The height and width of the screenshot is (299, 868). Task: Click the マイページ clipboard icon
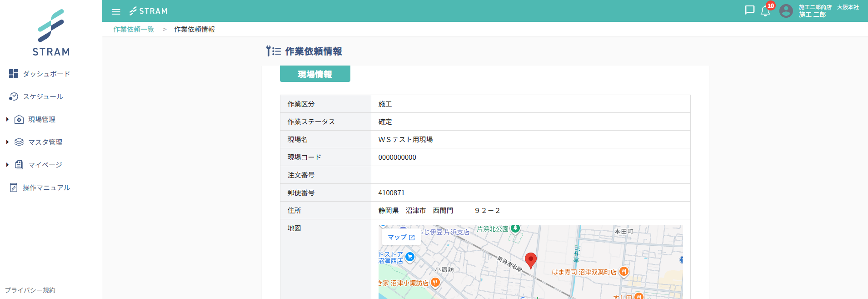point(19,165)
